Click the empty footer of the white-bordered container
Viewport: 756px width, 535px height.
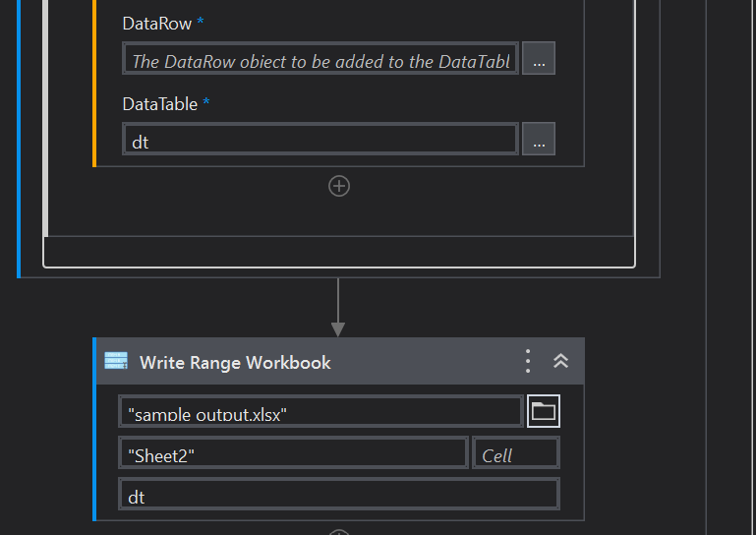coord(339,251)
